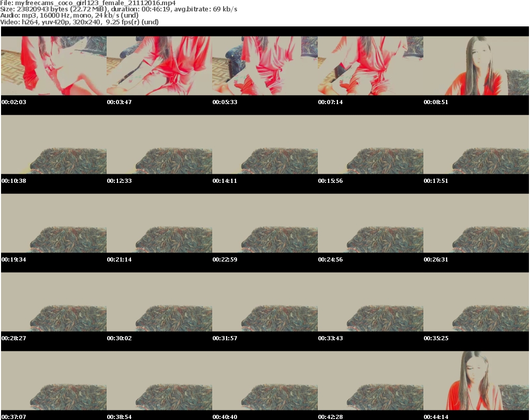This screenshot has width=530, height=420.
Task: Choose the thumbnail labeled 00:33:43
Action: pyautogui.click(x=371, y=301)
